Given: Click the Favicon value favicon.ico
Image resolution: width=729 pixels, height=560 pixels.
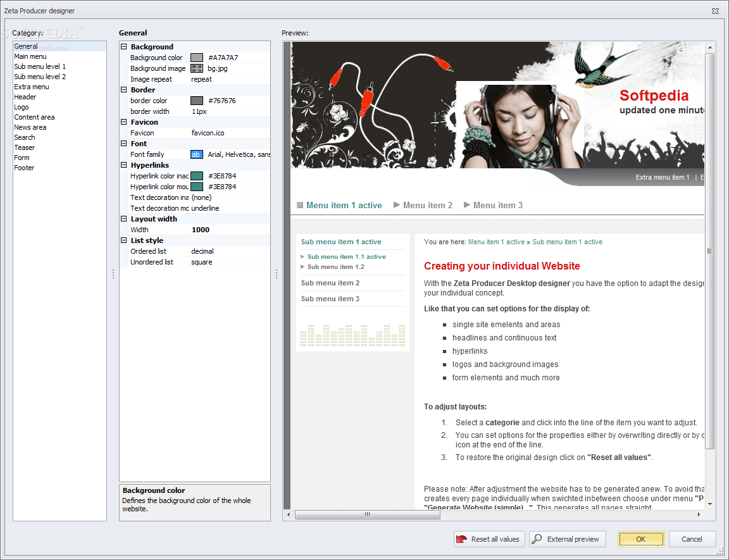Looking at the screenshot, I should pyautogui.click(x=208, y=133).
